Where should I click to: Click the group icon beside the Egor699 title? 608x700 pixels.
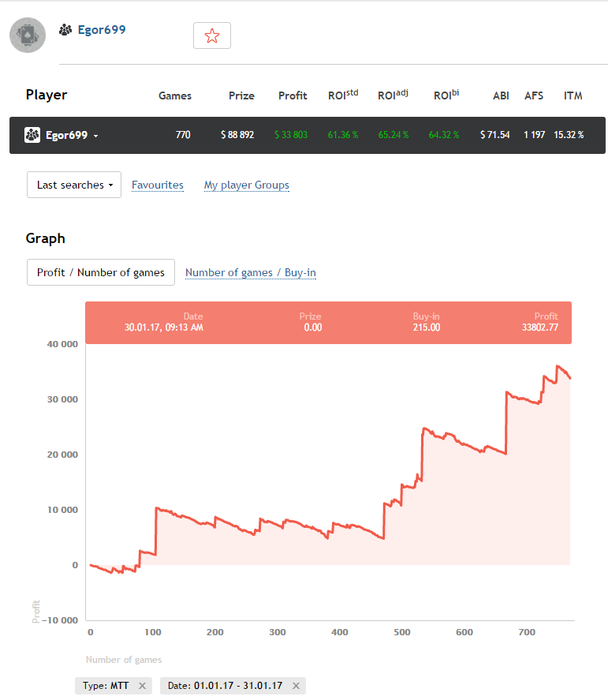66,30
